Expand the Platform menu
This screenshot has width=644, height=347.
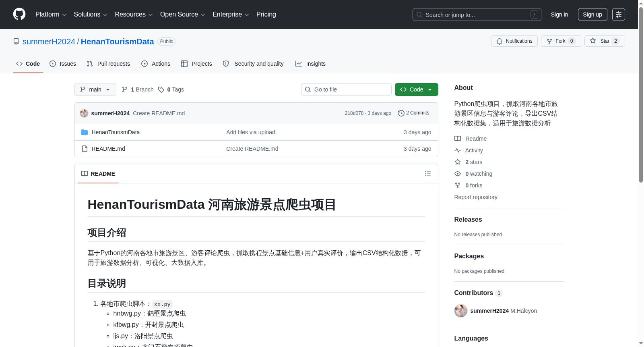(x=51, y=15)
